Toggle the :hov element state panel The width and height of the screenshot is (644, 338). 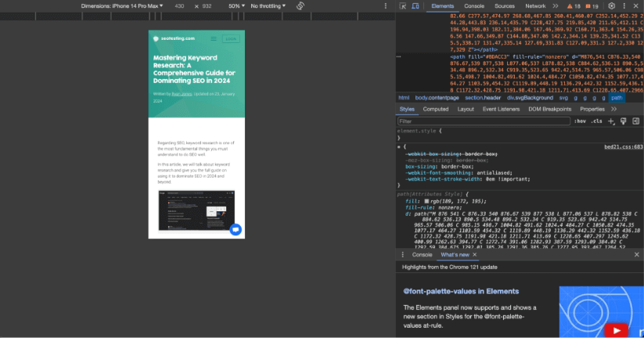tap(580, 121)
